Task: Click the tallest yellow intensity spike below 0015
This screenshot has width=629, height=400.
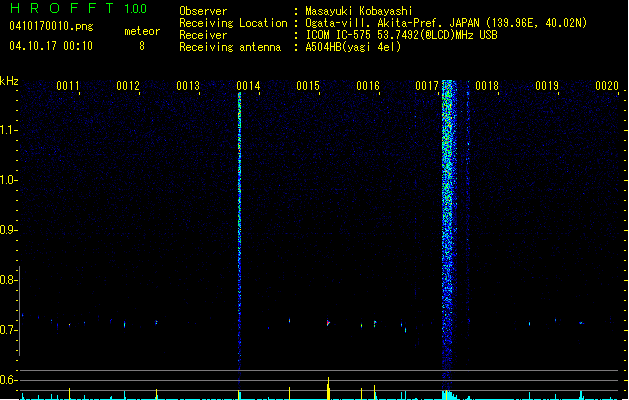Action: 329,388
